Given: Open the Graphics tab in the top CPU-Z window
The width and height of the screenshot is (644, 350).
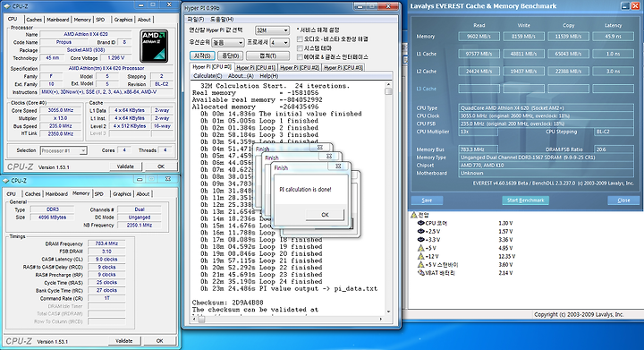Looking at the screenshot, I should [x=123, y=20].
